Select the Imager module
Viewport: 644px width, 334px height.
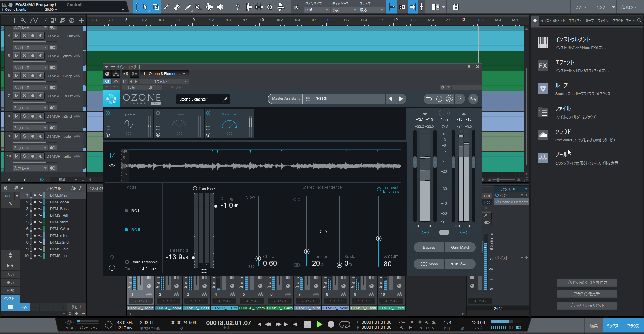point(179,123)
